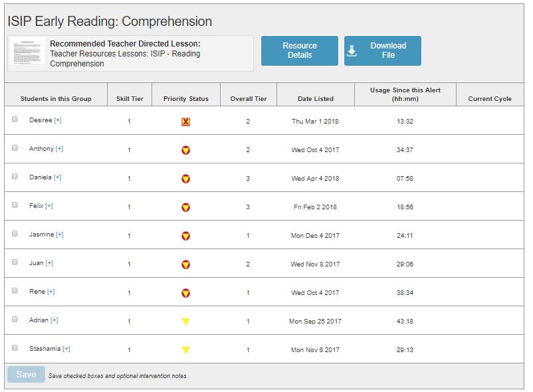Select the checkbox beside Stashamia
533x392 pixels.
(x=15, y=348)
